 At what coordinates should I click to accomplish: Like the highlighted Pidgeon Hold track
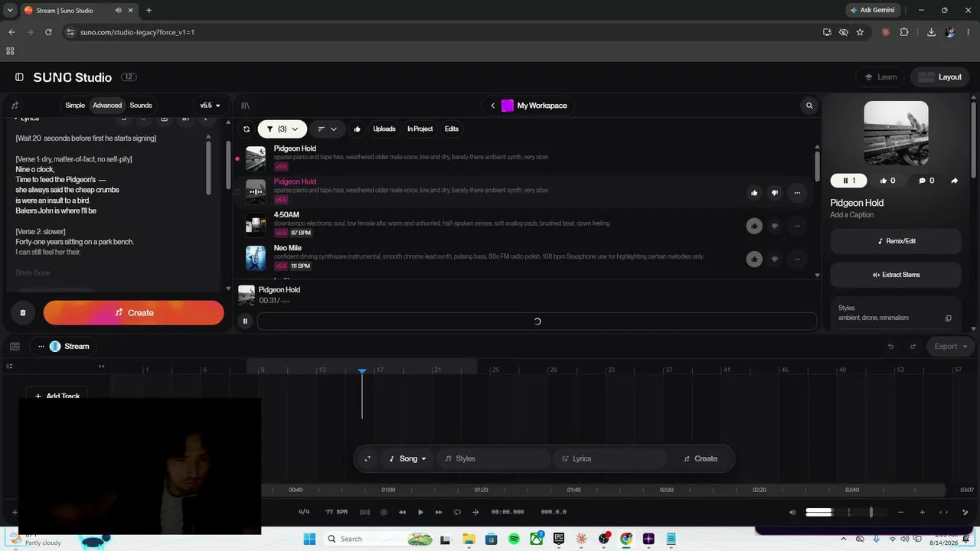[754, 193]
